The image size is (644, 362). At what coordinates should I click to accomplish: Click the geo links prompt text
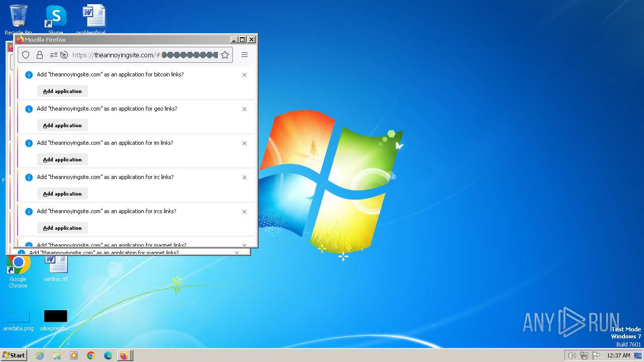pyautogui.click(x=107, y=109)
